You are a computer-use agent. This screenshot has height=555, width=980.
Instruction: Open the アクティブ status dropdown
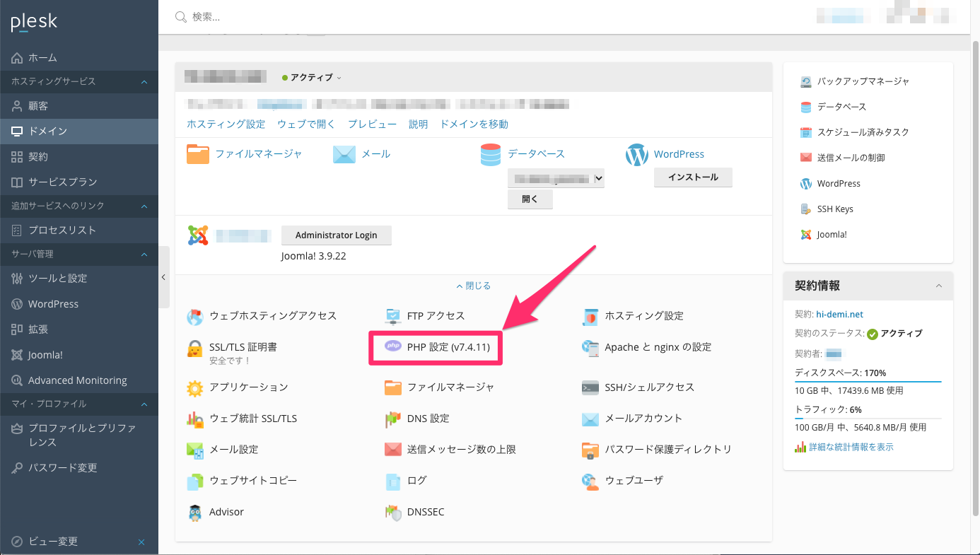coord(312,78)
